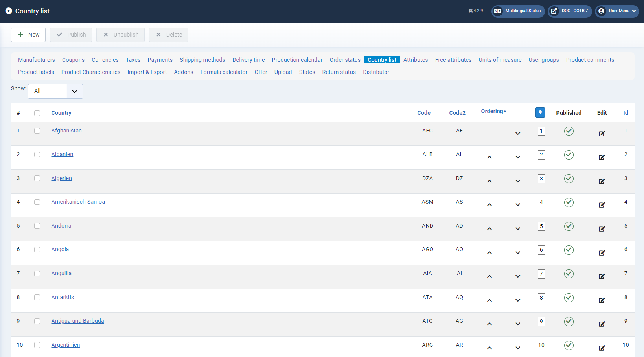
Task: Select the Algerien row checkbox
Action: coord(37,178)
